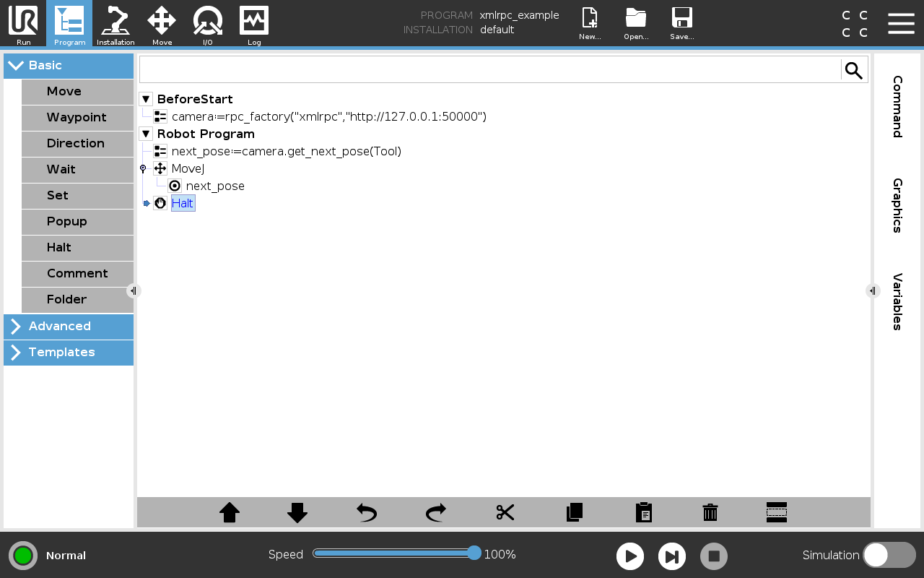924x578 pixels.
Task: Expand the right panel handle
Action: click(873, 290)
